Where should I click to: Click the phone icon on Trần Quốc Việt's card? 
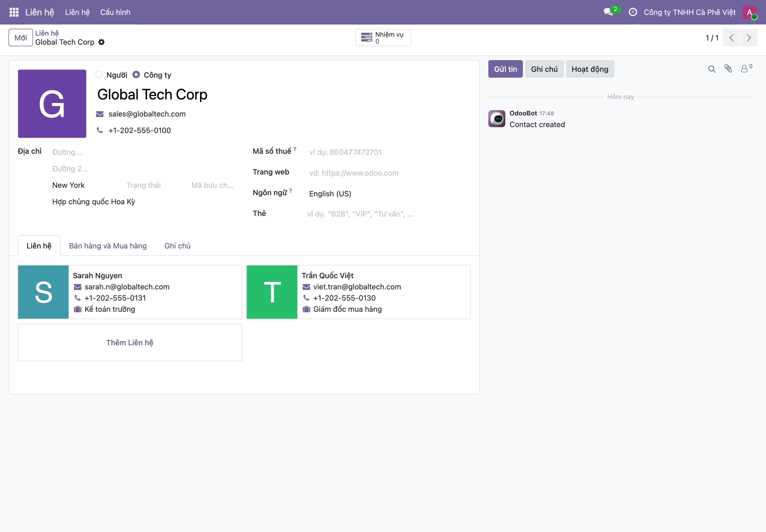306,298
